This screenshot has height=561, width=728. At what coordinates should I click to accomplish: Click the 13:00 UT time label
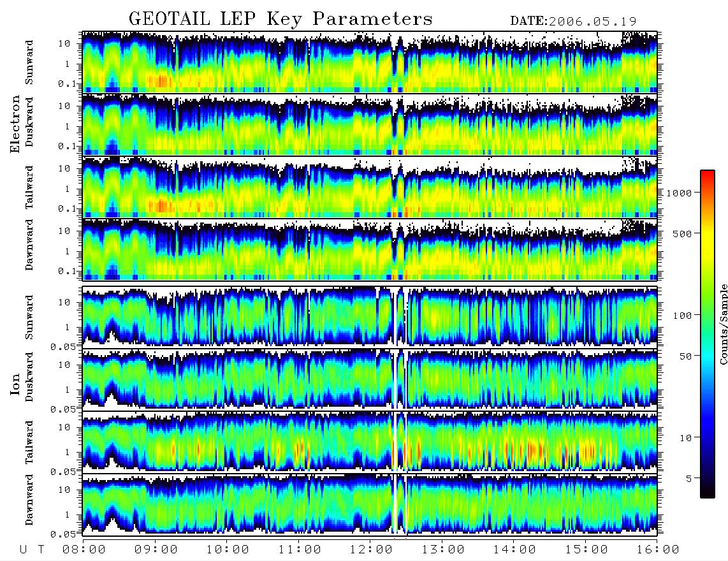coord(444,550)
